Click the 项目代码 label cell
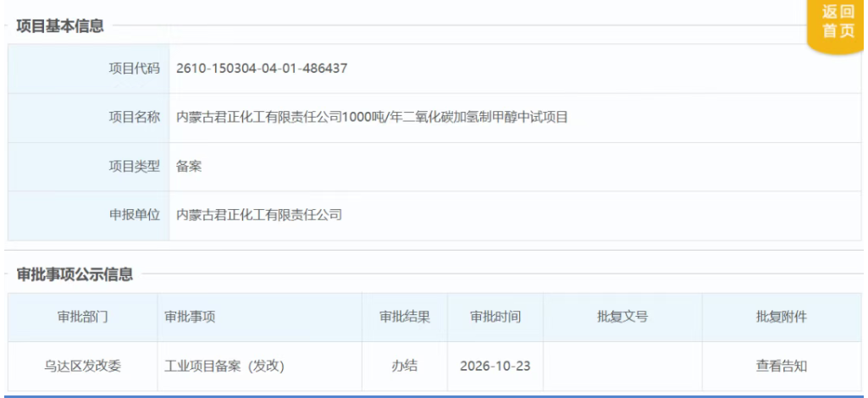 (89, 69)
